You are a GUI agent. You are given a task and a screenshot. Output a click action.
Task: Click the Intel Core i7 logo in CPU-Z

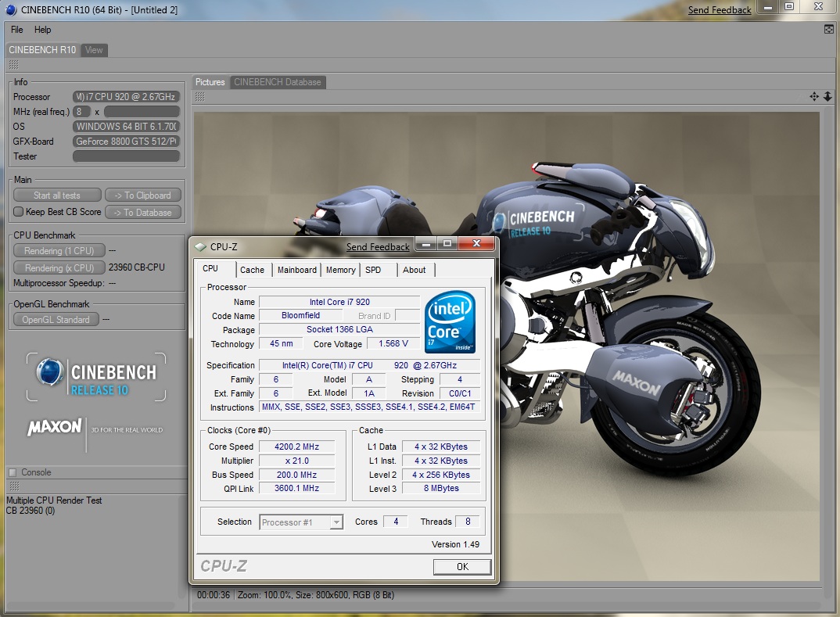450,322
